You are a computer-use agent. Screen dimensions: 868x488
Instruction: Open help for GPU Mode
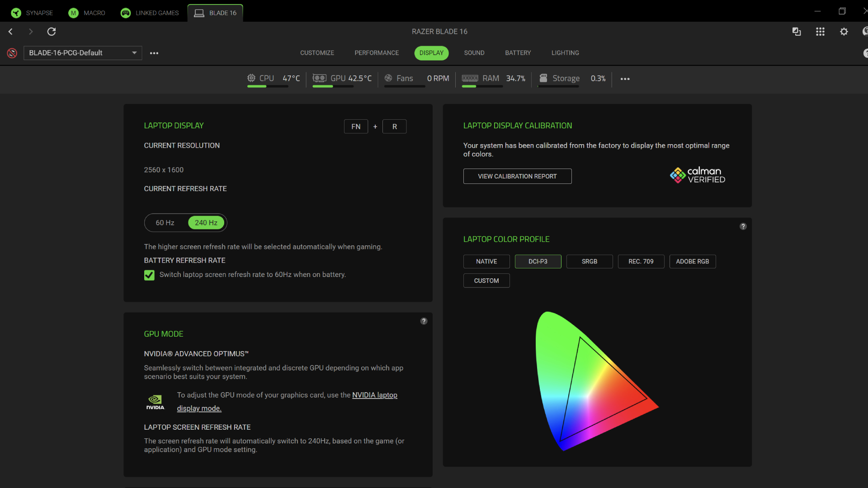[x=424, y=321]
